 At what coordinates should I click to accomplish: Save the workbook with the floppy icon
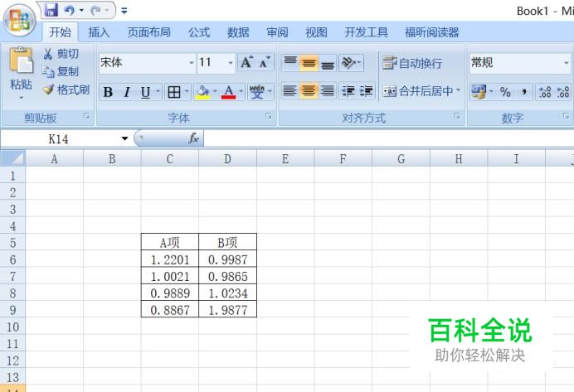click(51, 10)
